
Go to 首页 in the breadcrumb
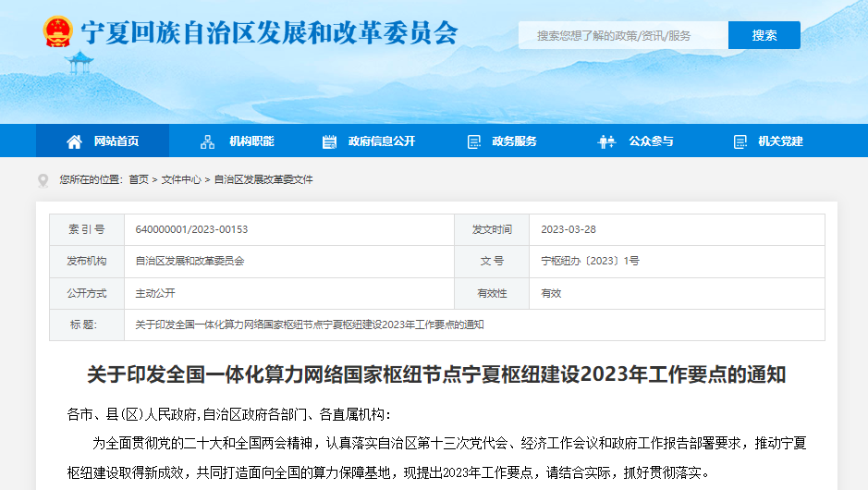click(x=139, y=179)
